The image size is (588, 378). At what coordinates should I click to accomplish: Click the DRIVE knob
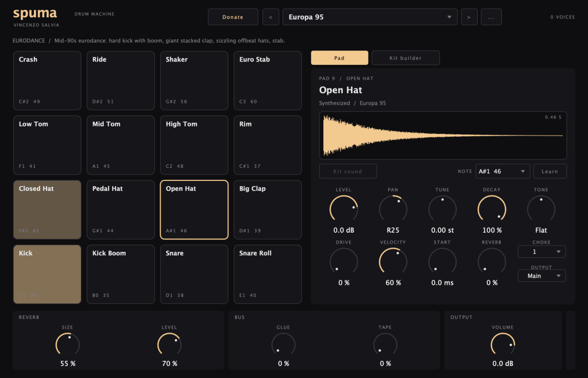(343, 261)
